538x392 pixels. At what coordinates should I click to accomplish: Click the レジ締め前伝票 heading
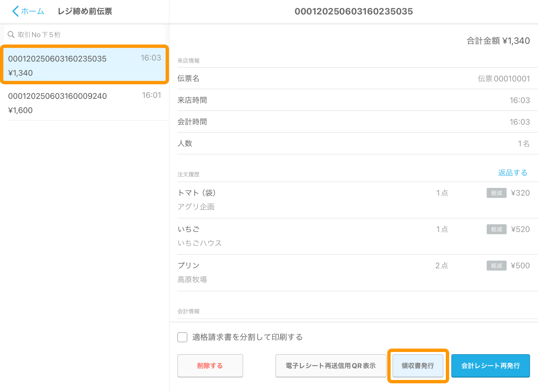[x=85, y=11]
